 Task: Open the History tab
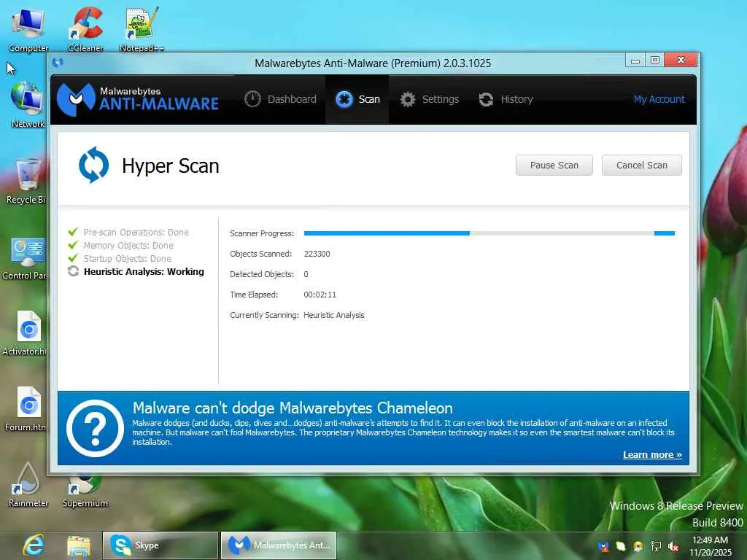coord(506,99)
